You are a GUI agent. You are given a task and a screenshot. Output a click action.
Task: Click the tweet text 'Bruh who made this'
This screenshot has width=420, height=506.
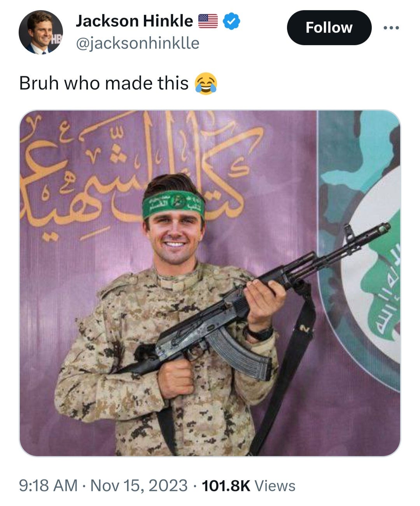[x=104, y=83]
